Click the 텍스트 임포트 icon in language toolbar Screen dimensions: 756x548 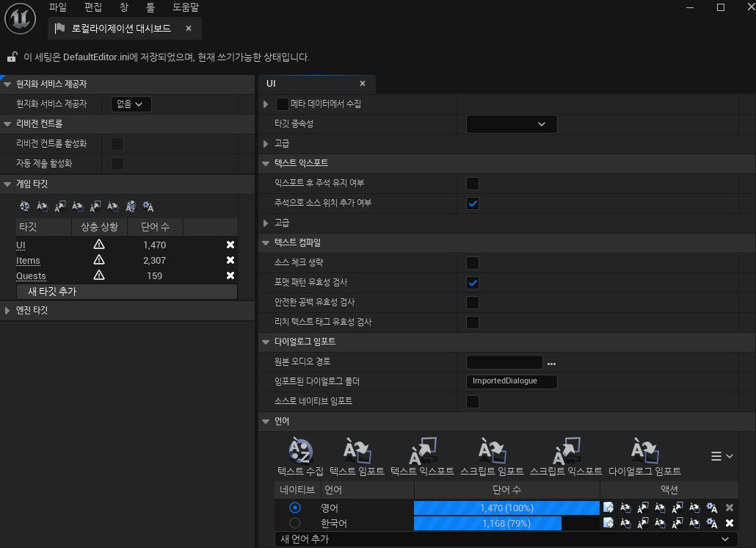[357, 450]
